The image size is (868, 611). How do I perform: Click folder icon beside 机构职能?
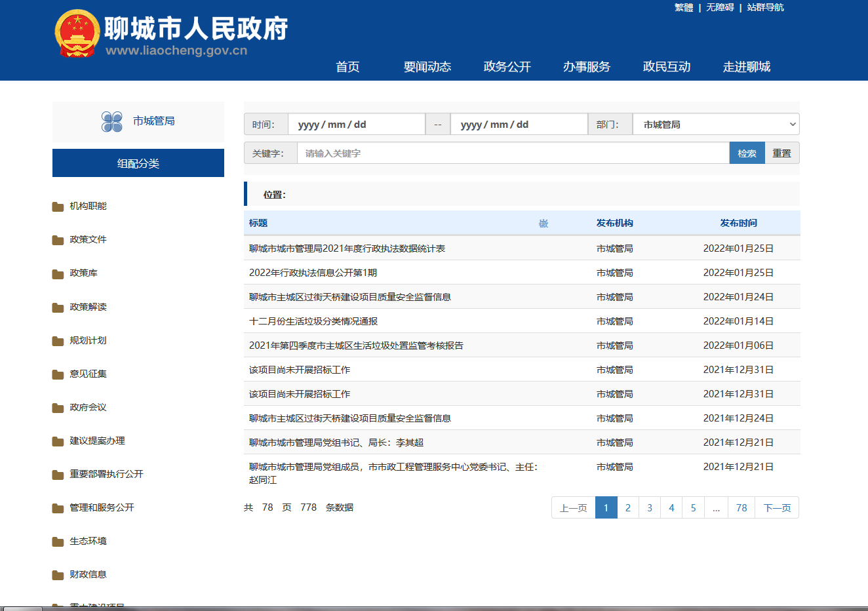click(x=58, y=207)
